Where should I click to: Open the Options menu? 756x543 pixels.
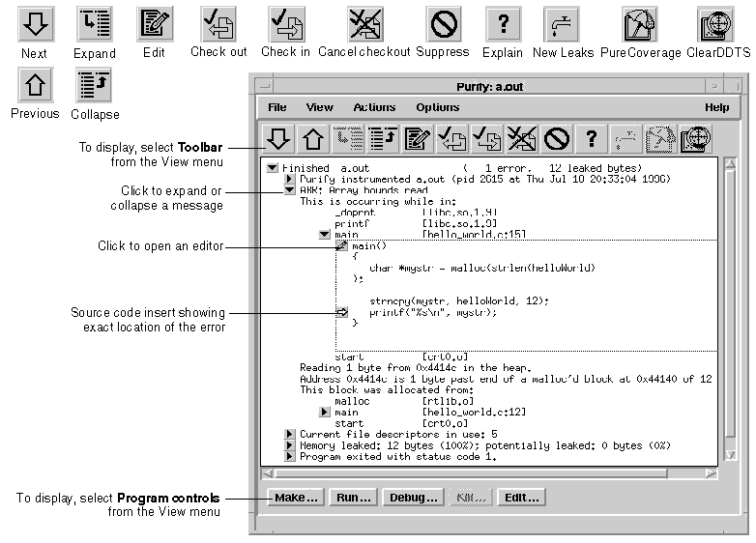pos(438,107)
